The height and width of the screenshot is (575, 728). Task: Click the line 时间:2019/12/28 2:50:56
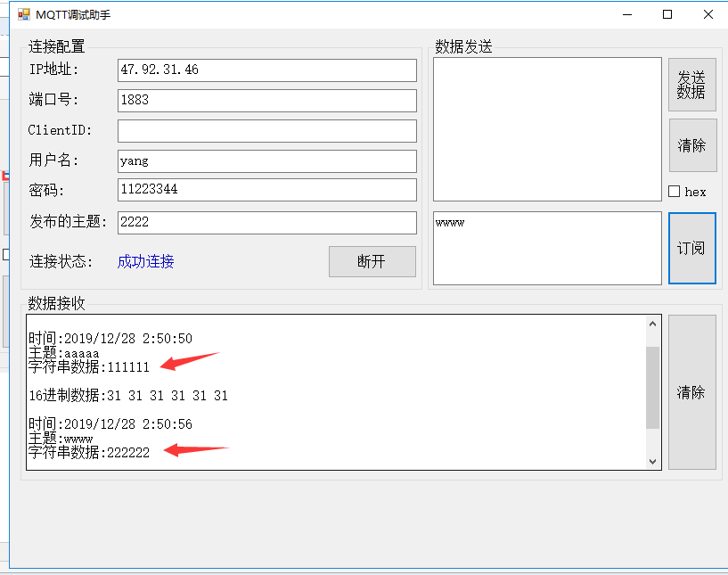[x=110, y=423]
